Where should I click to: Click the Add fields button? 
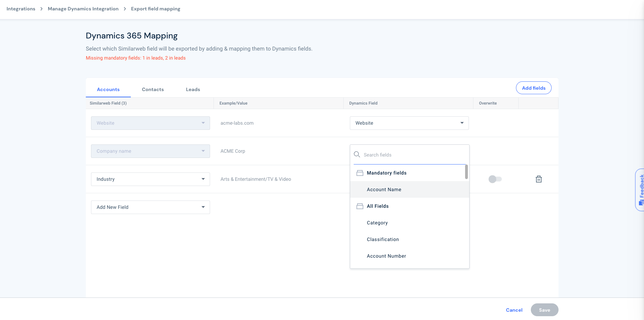[534, 88]
